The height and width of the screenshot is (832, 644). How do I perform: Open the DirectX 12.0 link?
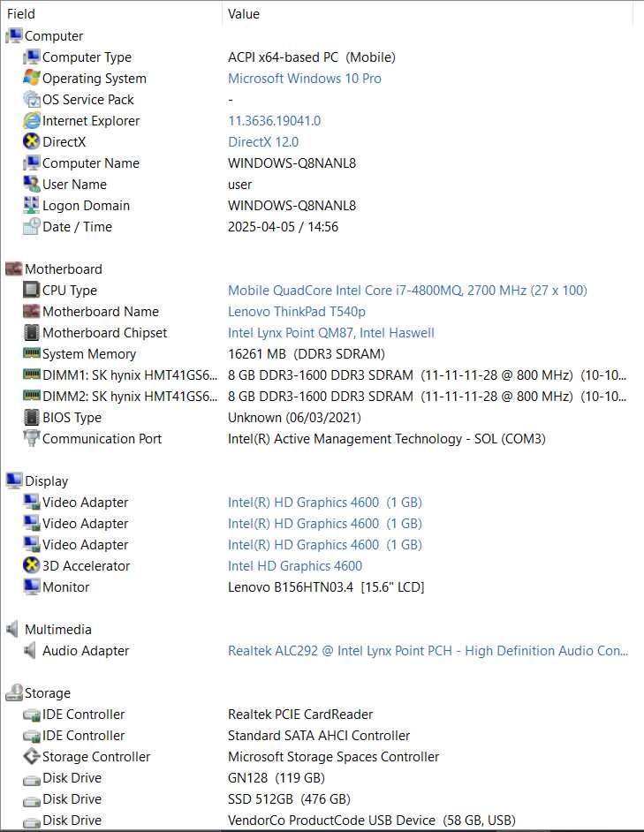click(262, 141)
